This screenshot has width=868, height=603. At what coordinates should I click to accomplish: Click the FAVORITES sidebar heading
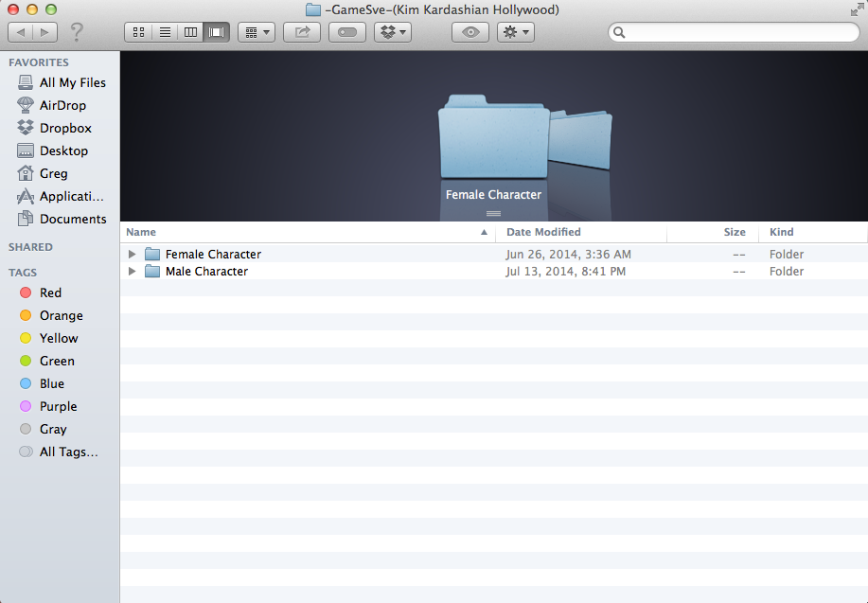[x=39, y=62]
